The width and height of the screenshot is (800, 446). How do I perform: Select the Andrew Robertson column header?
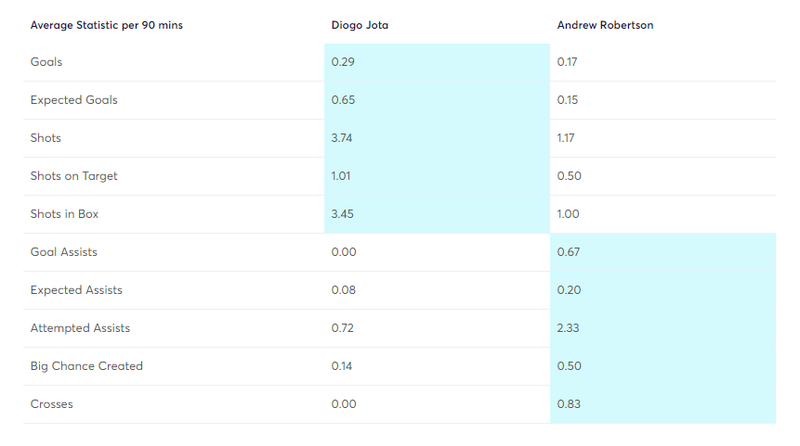tap(605, 25)
